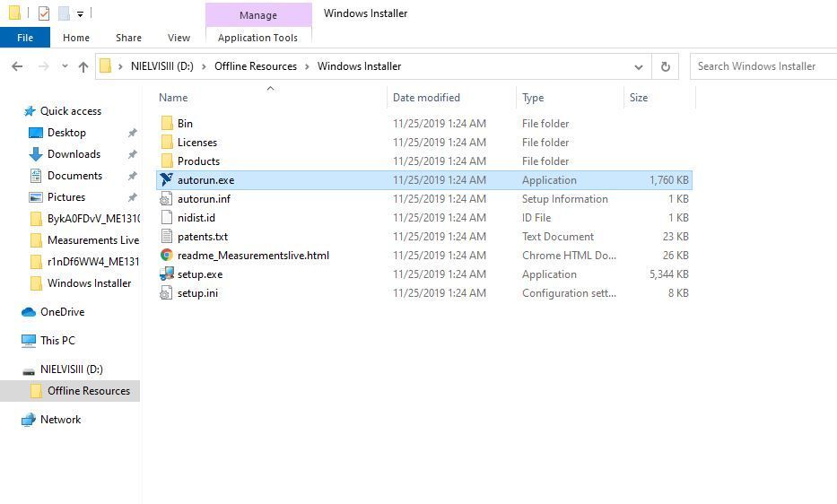The width and height of the screenshot is (837, 504).
Task: Click the Properties checkmark quick access icon
Action: 44,13
